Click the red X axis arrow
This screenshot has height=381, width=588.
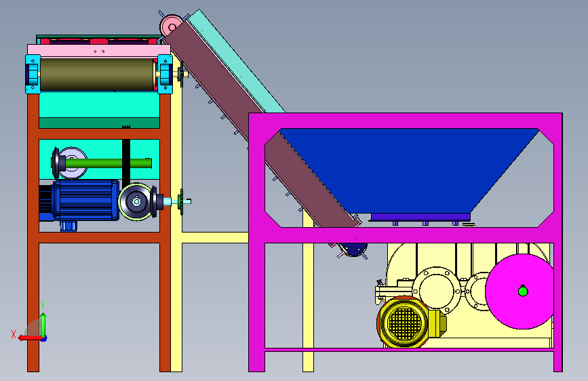(30, 338)
